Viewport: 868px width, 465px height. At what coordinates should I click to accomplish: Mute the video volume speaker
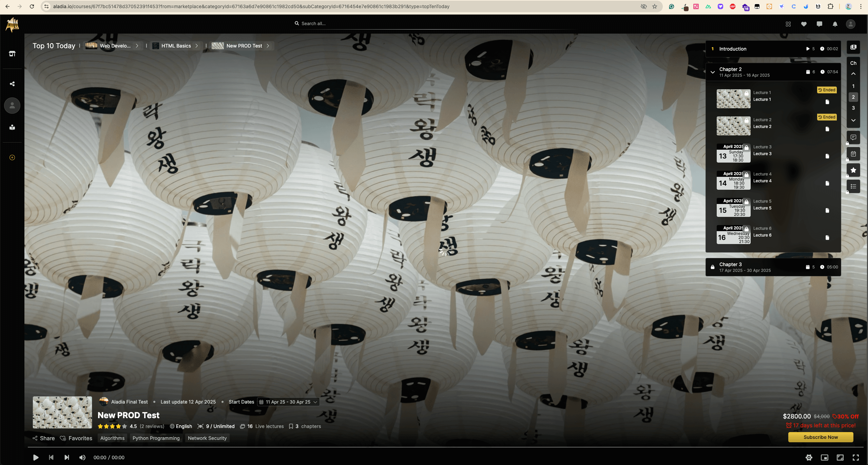click(x=82, y=458)
